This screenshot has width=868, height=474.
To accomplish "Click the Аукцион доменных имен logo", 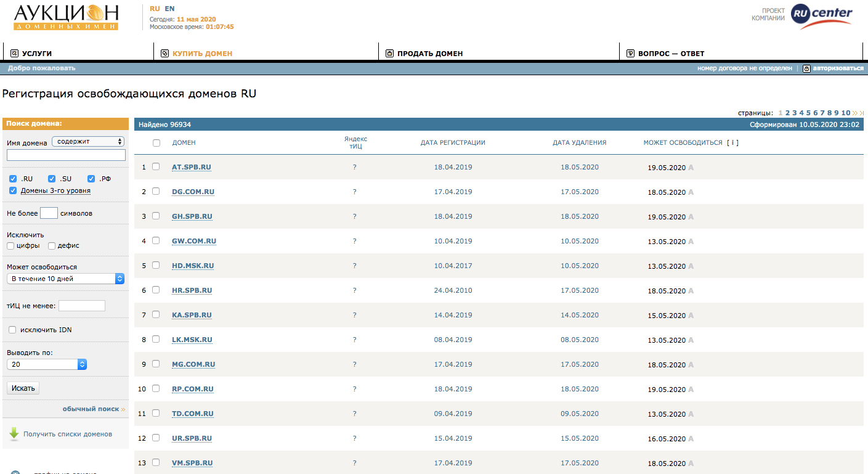I will [x=66, y=18].
